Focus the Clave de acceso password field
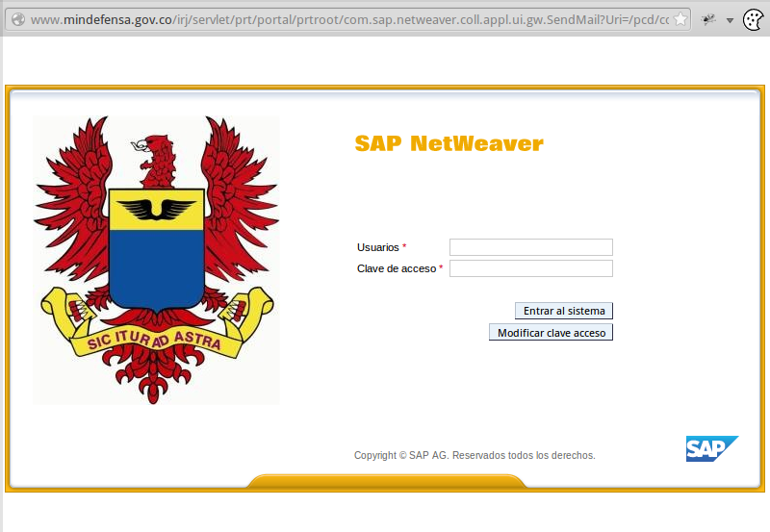The image size is (770, 532). [531, 268]
